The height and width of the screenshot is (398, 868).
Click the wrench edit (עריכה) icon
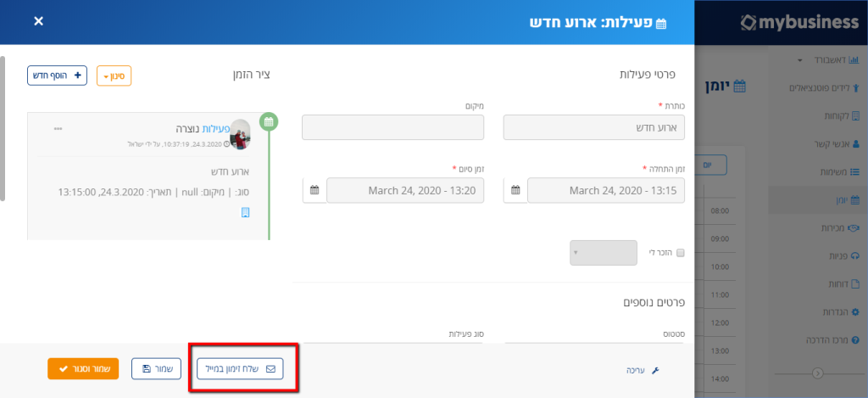point(655,370)
